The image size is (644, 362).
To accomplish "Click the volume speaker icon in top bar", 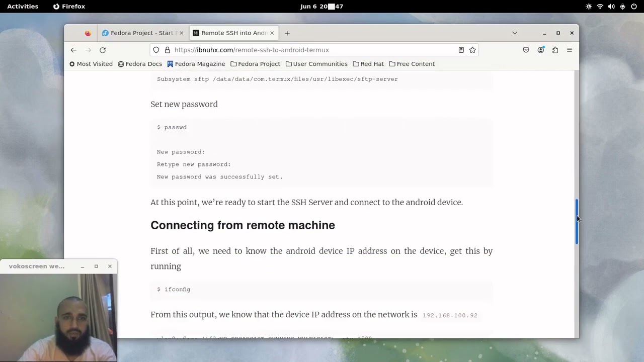I will 611,7.
